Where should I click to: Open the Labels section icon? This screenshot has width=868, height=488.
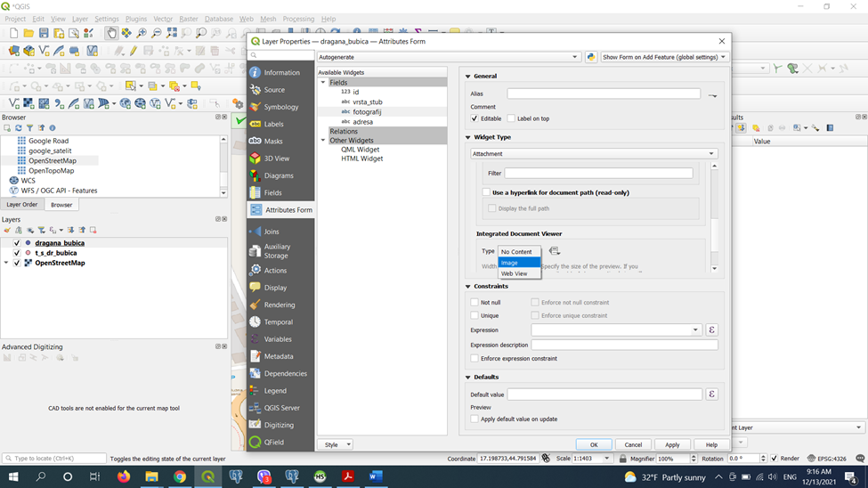pyautogui.click(x=255, y=124)
